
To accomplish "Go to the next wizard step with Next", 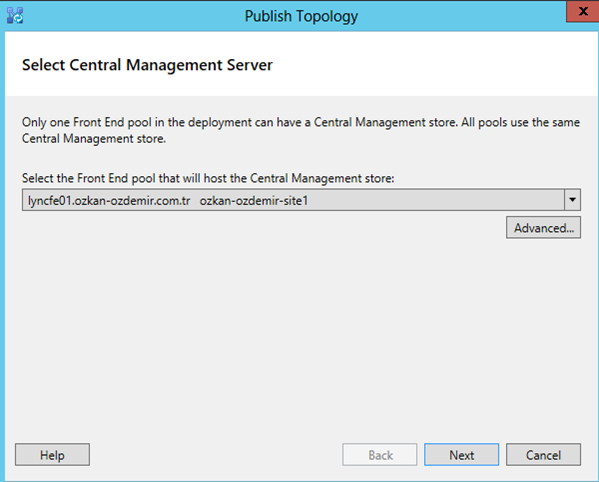I will pos(461,455).
